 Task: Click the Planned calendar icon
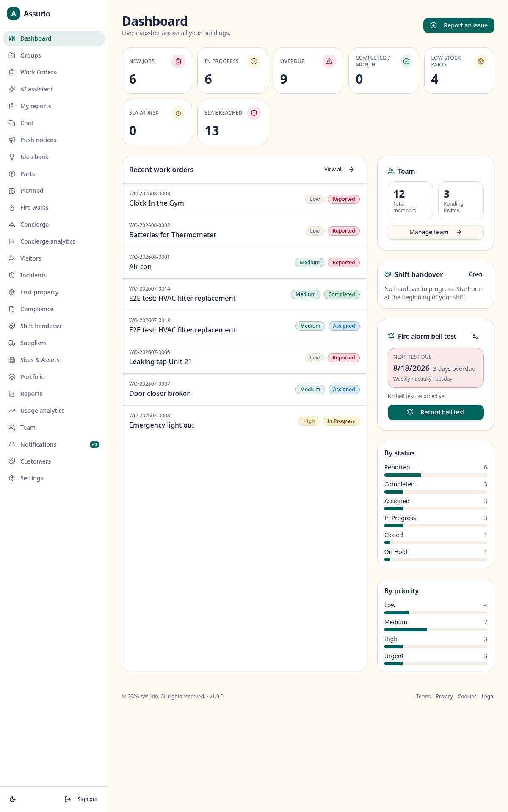(x=12, y=191)
